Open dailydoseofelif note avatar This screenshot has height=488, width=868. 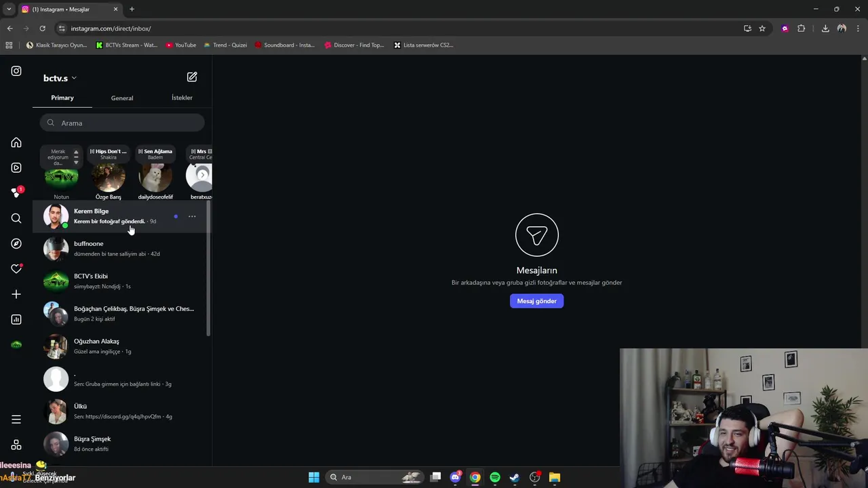tap(155, 178)
